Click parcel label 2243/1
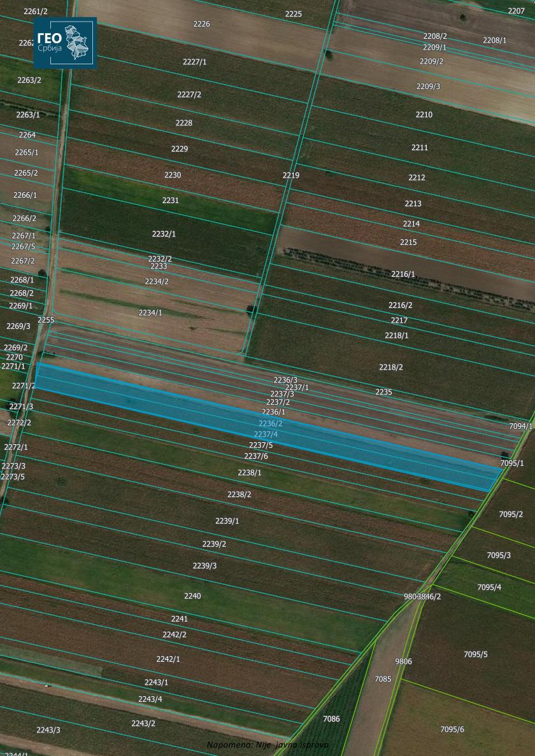535x756 pixels. click(x=156, y=682)
